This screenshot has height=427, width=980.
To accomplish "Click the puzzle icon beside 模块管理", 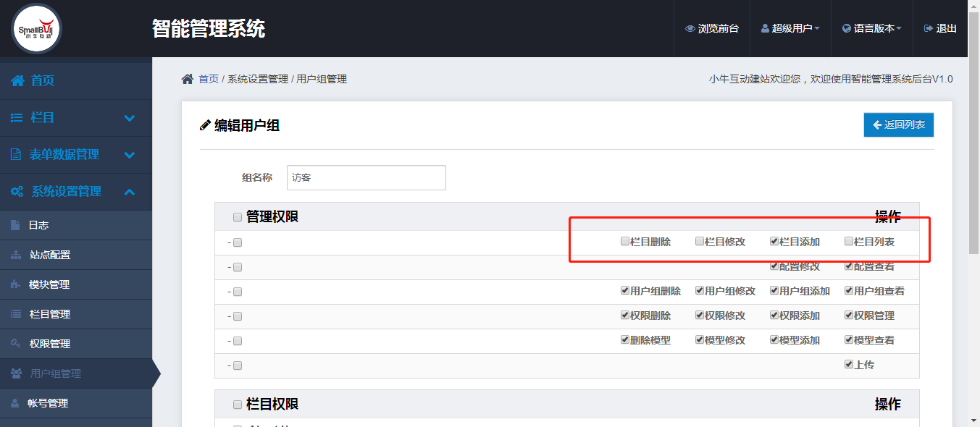I will pyautogui.click(x=16, y=284).
